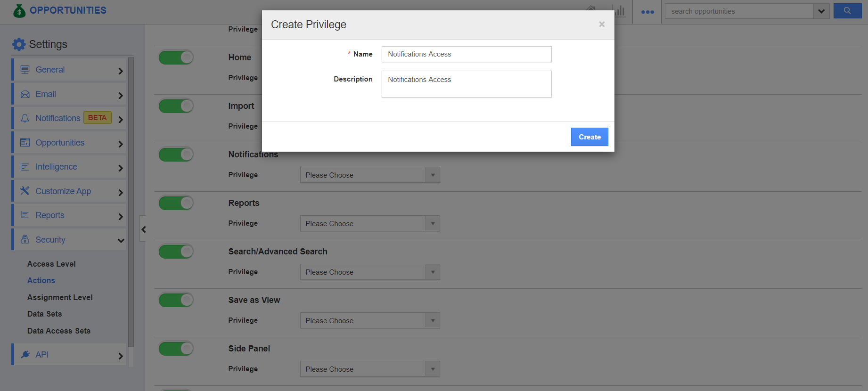Click the Notifications bell sidebar icon
868x391 pixels.
point(25,118)
